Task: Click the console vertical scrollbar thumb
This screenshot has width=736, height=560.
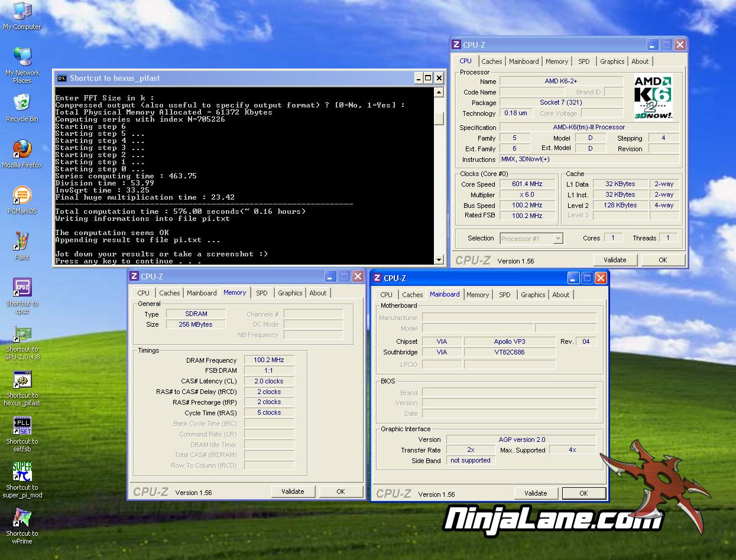Action: point(439,118)
